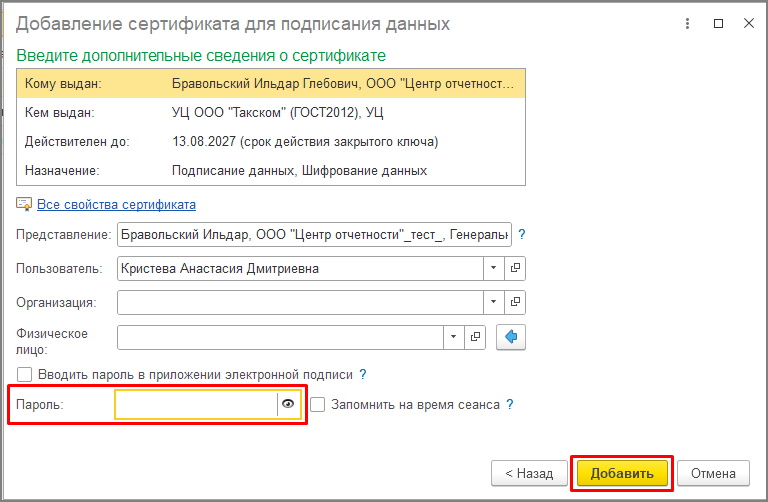
Task: Open the Физическое лицо record in new window
Action: click(475, 337)
